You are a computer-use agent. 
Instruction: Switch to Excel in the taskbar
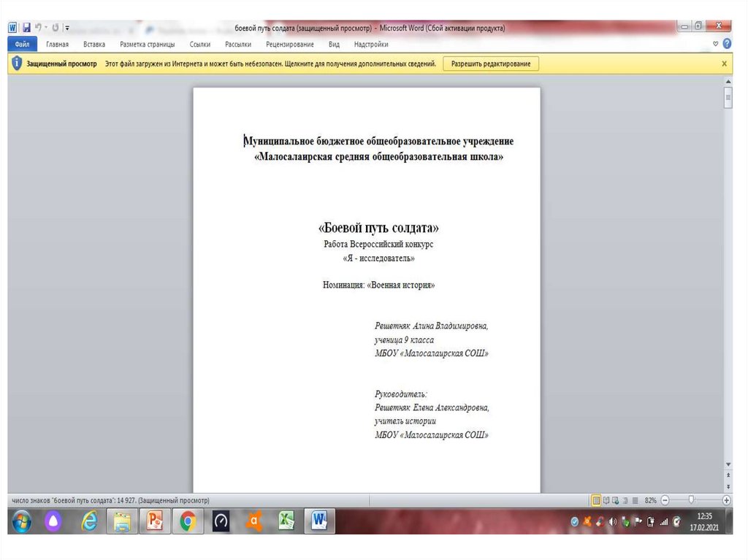(x=286, y=521)
